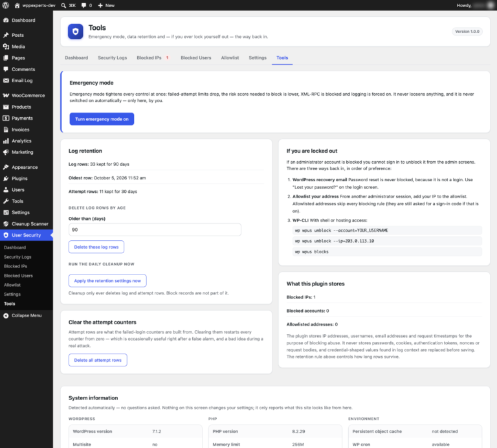Select the active Tools tab

pyautogui.click(x=282, y=58)
